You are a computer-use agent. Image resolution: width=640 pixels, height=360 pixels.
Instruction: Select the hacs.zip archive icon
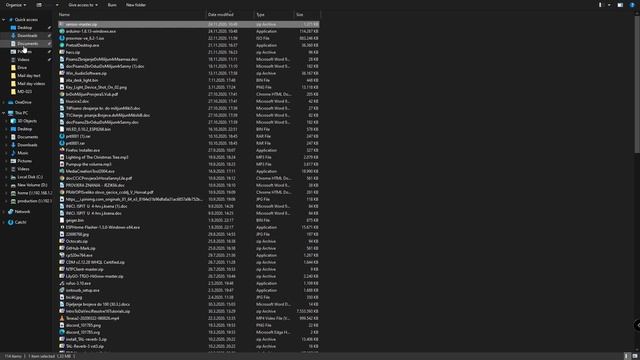[62, 52]
